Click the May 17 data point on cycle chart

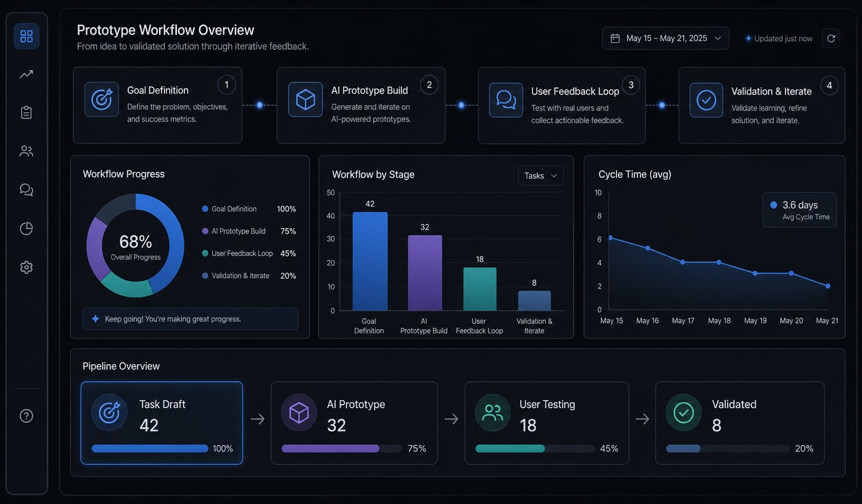[683, 262]
